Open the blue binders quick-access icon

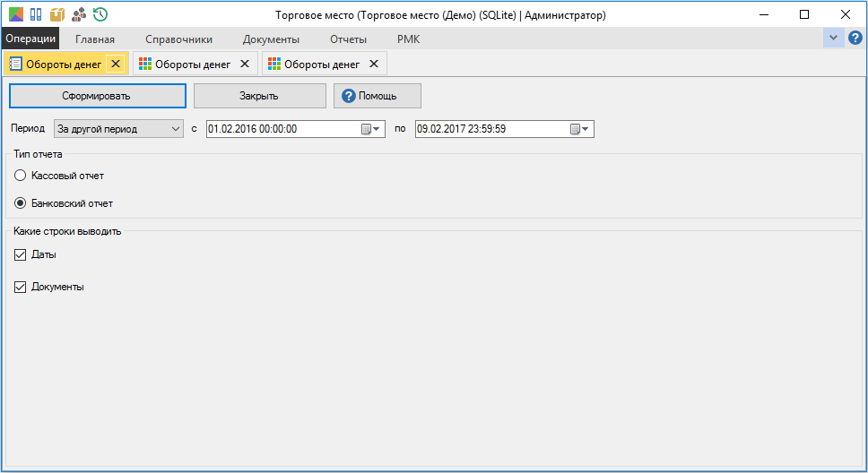tap(36, 14)
